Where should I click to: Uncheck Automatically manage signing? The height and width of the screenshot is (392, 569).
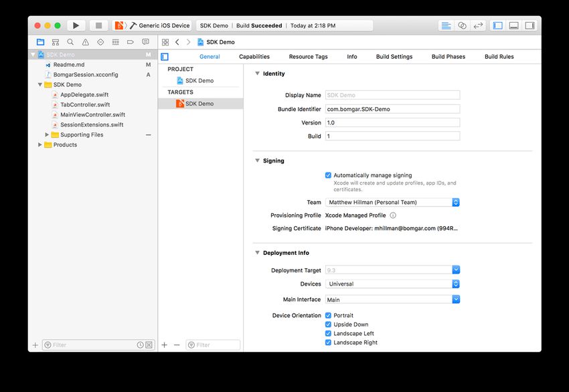328,175
